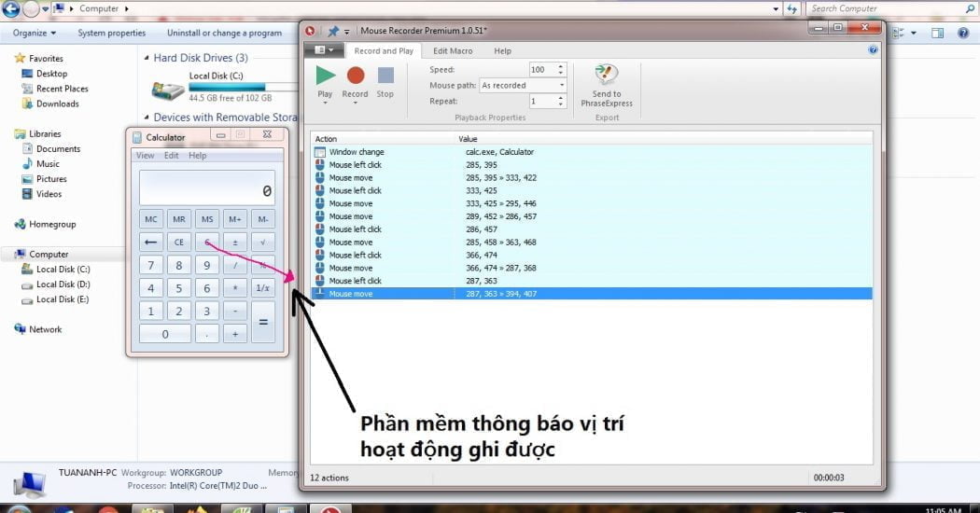Click Send to PhraseExpress icon
The height and width of the screenshot is (513, 980).
coord(607,75)
